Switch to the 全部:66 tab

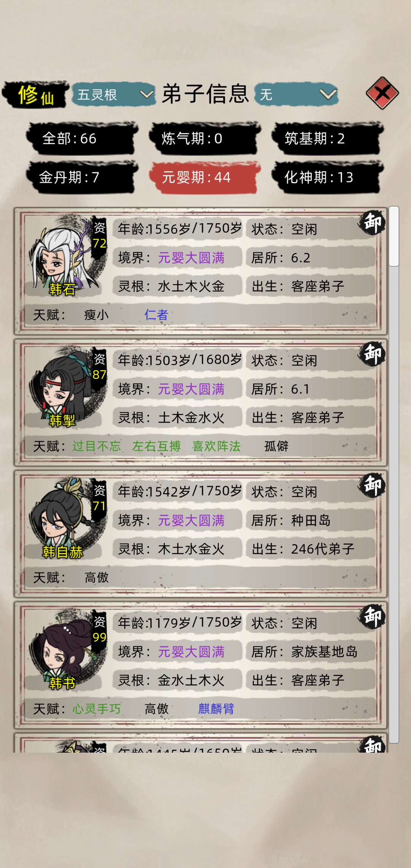[82, 139]
